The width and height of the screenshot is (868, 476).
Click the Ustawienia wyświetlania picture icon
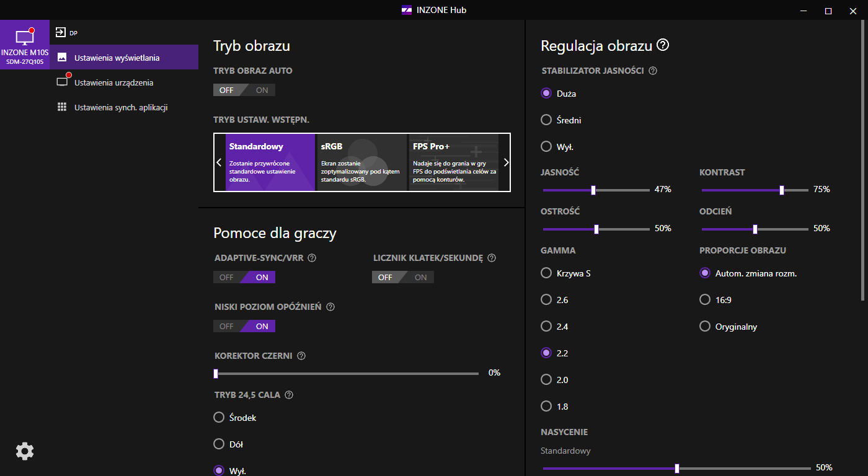point(62,57)
